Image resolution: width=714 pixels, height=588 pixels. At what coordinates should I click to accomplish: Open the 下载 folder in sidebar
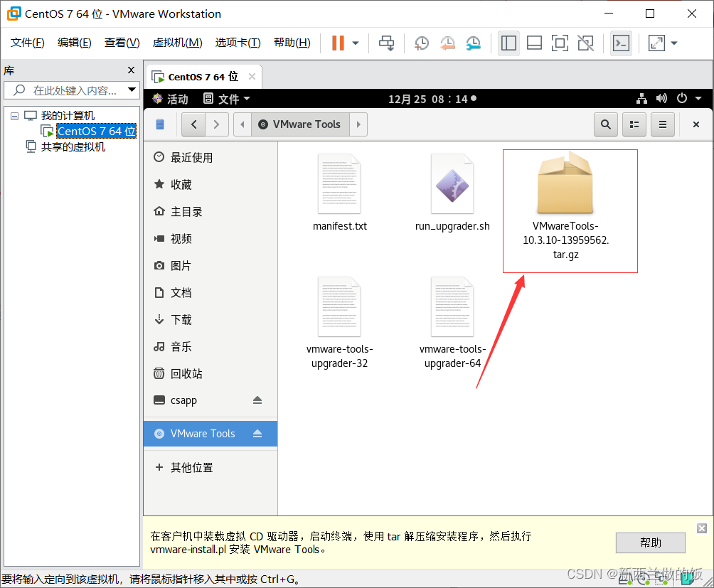coord(211,319)
